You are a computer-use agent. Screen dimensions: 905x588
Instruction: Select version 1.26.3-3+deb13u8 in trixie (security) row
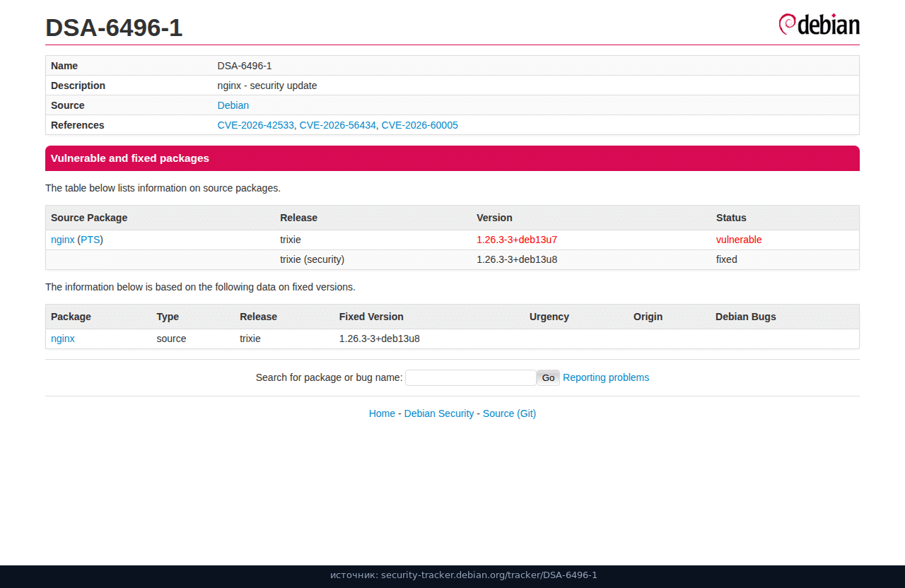[517, 259]
